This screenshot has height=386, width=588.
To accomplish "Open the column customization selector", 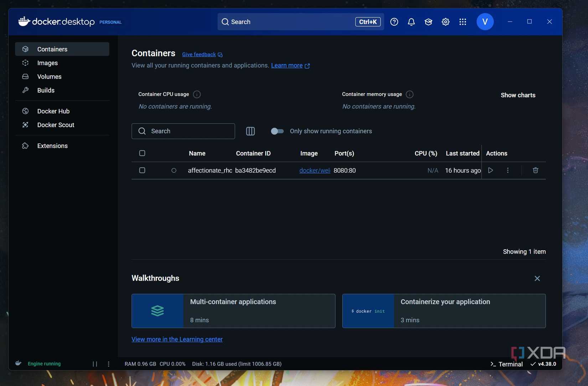I will point(250,131).
